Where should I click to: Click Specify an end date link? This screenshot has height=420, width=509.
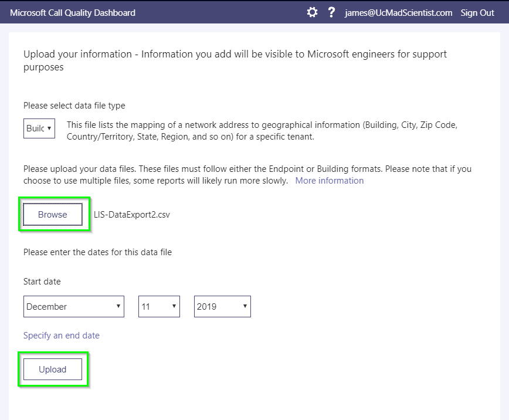pyautogui.click(x=62, y=335)
